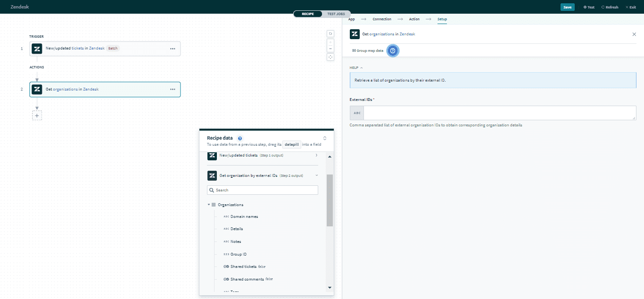Click the fit-to-screen canvas icon
644x299 pixels.
coord(330,57)
